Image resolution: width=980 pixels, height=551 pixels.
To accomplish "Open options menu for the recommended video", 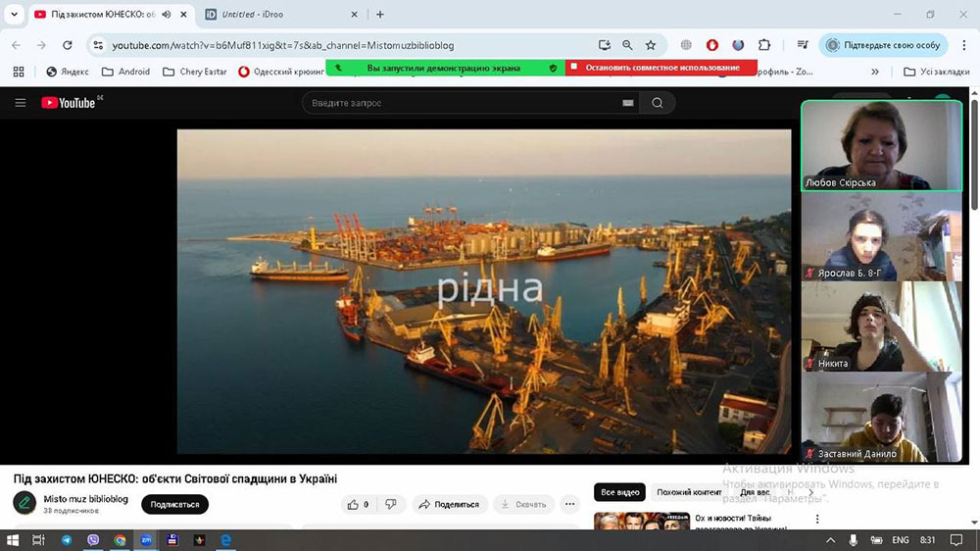I will tap(817, 519).
